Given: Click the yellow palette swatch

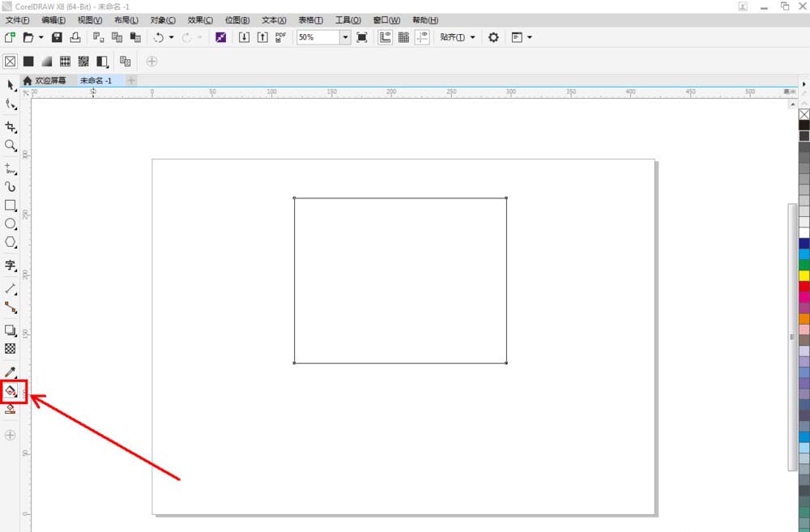Looking at the screenshot, I should [804, 275].
